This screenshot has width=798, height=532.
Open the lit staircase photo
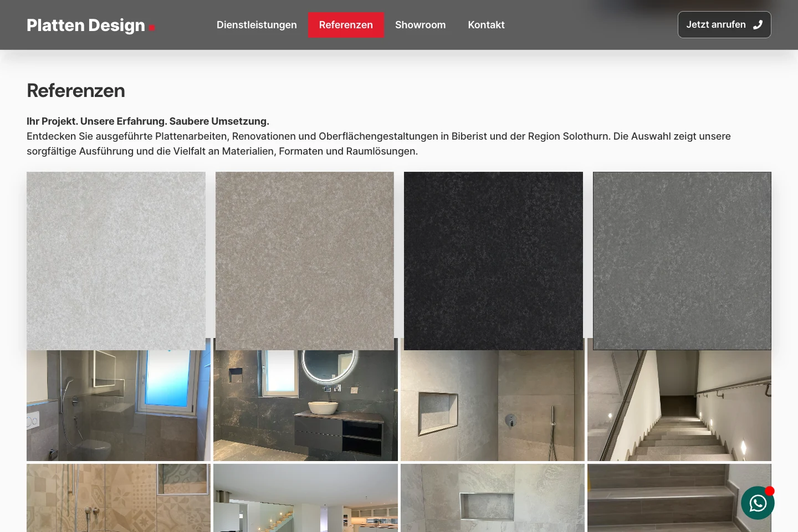coord(679,406)
